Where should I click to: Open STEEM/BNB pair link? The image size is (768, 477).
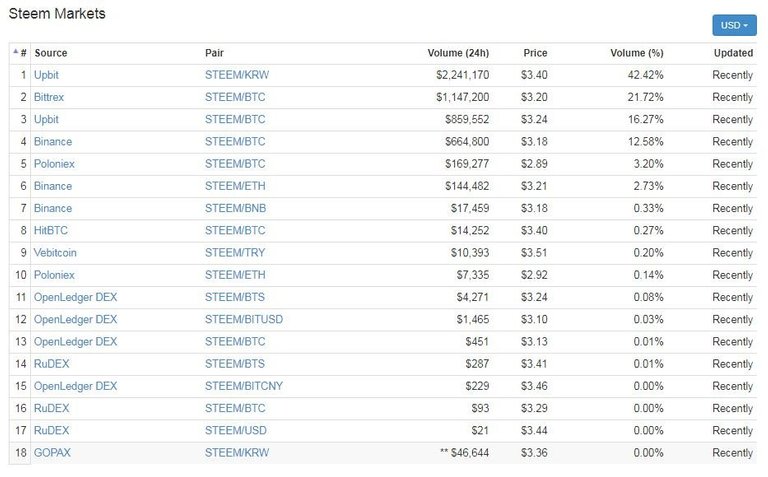(236, 208)
